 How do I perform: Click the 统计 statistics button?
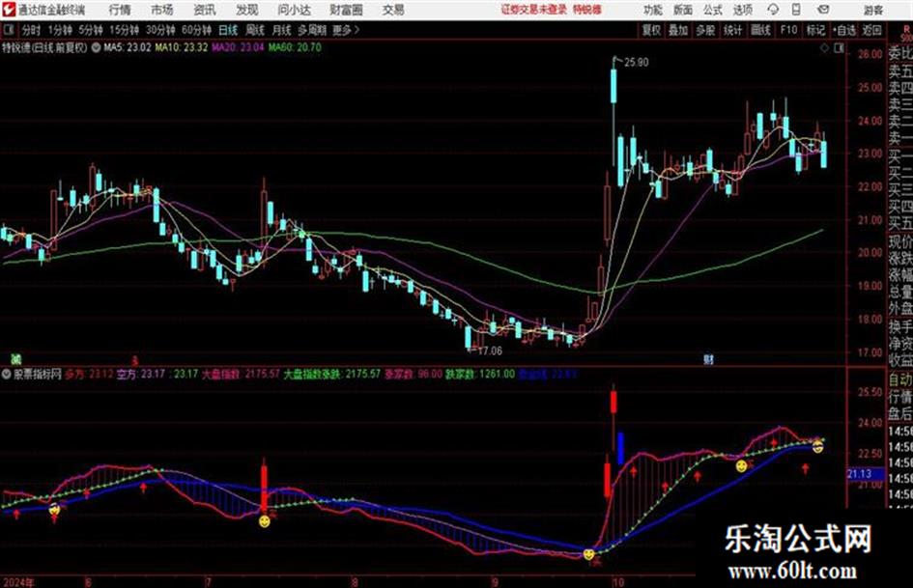click(x=732, y=30)
